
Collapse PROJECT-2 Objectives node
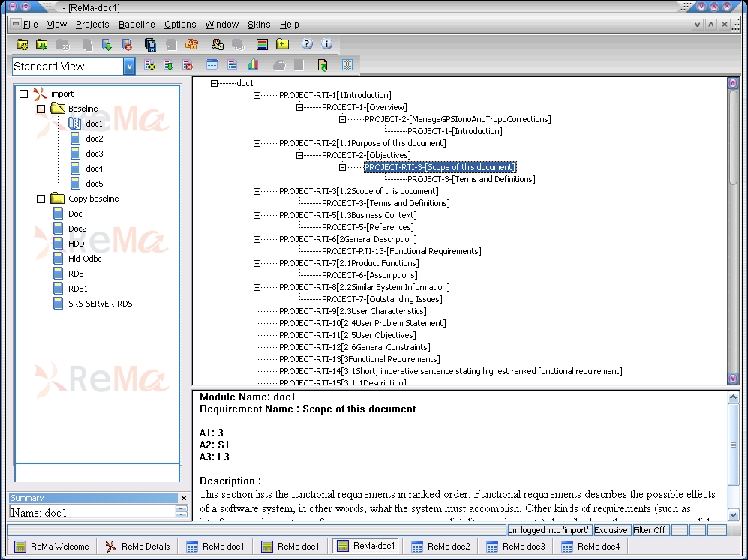pos(299,155)
